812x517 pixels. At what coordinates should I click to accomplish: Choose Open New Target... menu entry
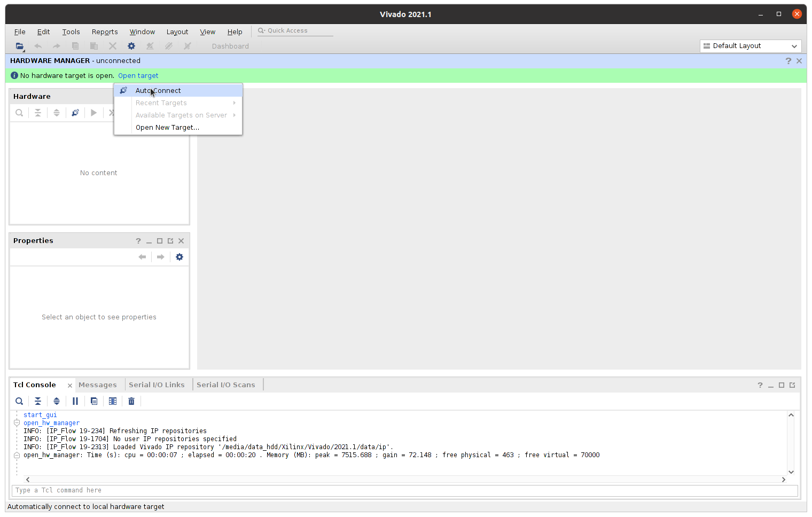coord(178,127)
